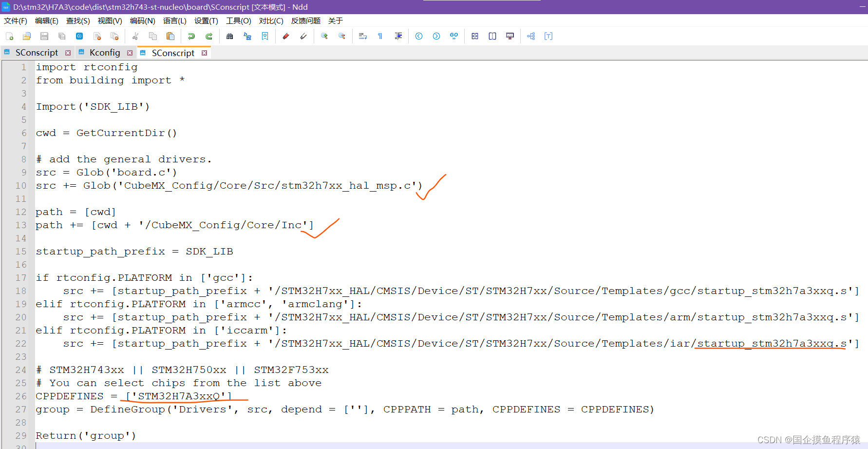Image resolution: width=868 pixels, height=449 pixels.
Task: Open Find with the binoculars icon
Action: tap(230, 36)
